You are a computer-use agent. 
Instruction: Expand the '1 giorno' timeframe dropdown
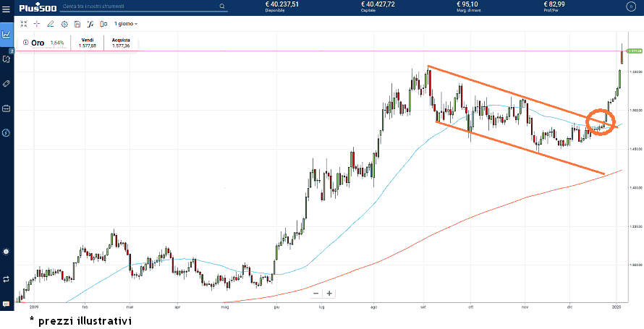pos(126,24)
